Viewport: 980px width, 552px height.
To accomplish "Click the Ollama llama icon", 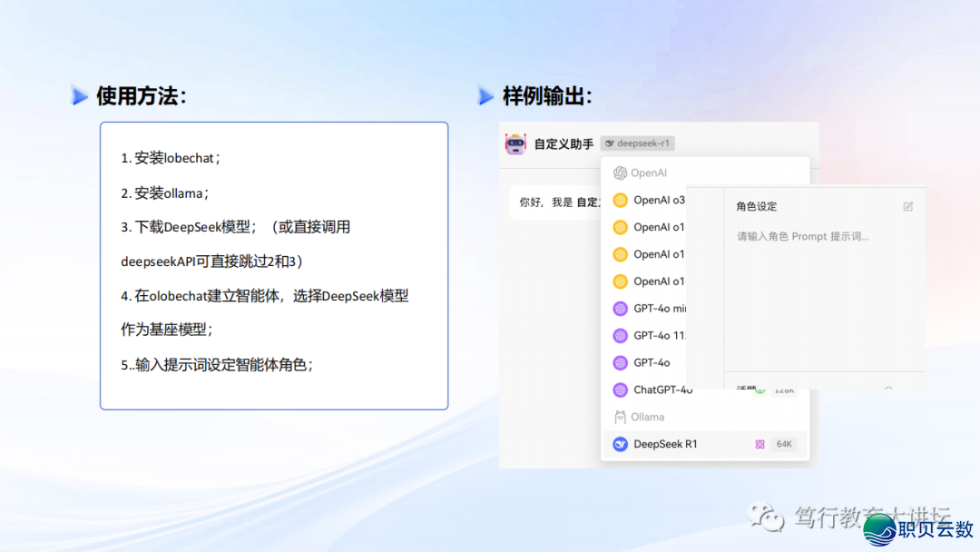I will [x=621, y=417].
